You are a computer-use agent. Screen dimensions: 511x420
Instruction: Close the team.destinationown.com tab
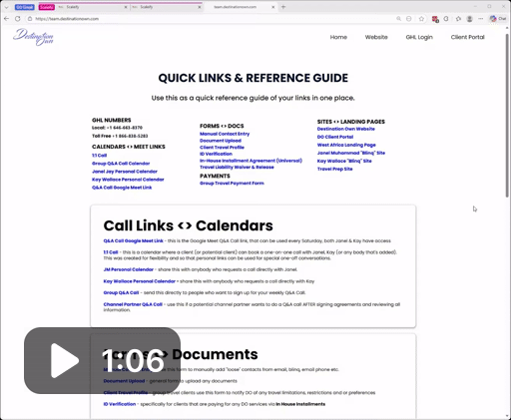273,7
